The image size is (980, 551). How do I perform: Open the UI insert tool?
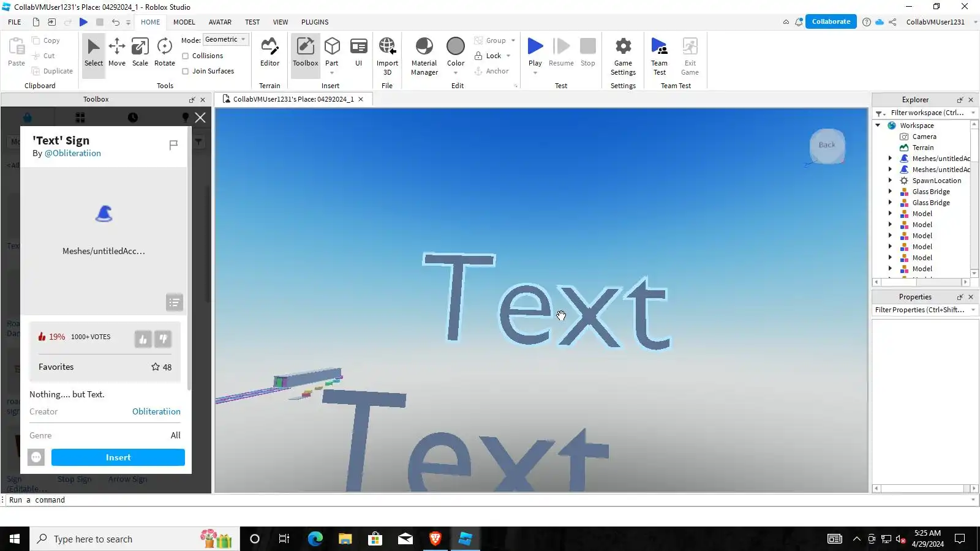coord(358,53)
